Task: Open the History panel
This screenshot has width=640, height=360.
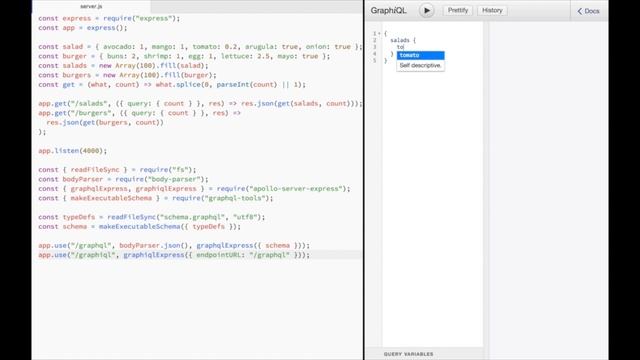Action: [492, 11]
